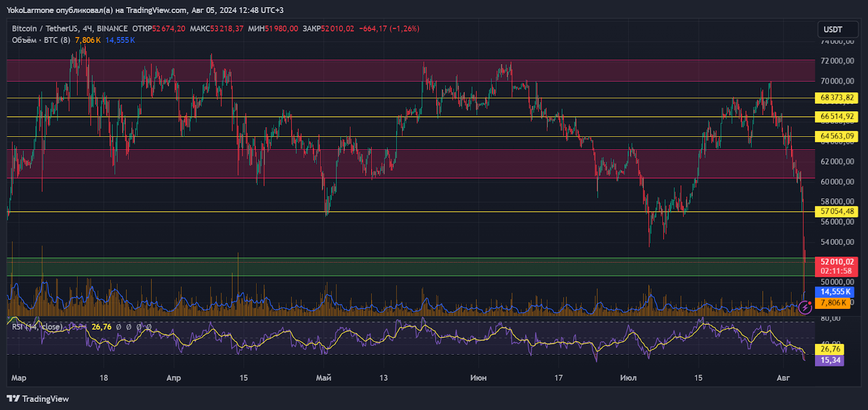868x410 pixels.
Task: Click the 13 date on time axis
Action: click(384, 378)
